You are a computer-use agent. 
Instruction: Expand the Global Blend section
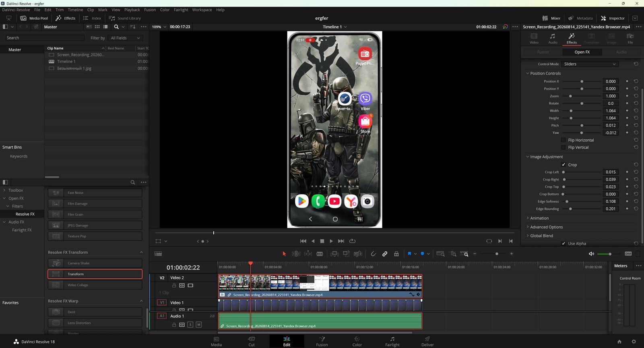(x=528, y=236)
